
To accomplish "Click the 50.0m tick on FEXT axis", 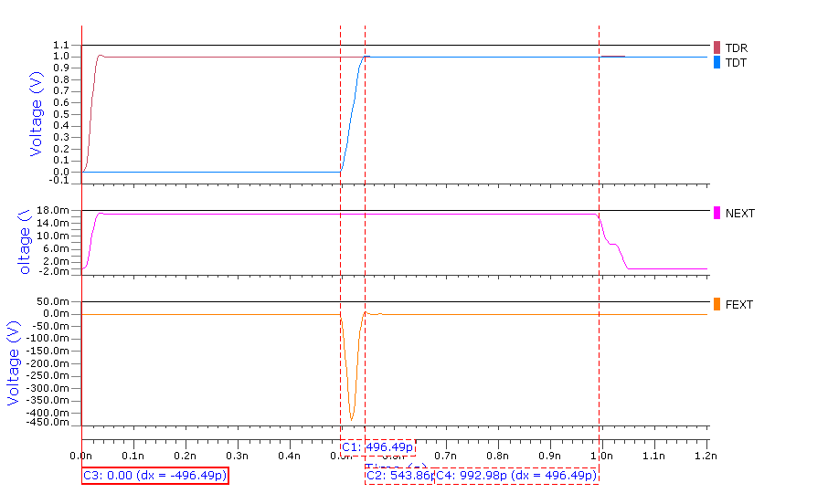I will [x=53, y=301].
